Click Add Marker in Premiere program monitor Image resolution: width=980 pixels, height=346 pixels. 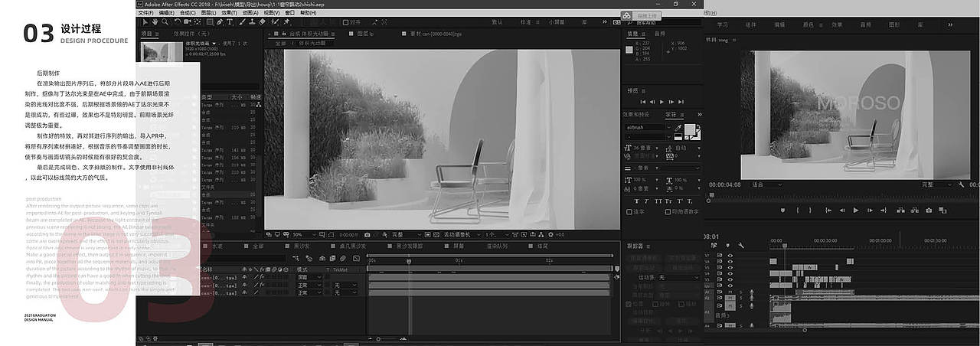click(782, 211)
